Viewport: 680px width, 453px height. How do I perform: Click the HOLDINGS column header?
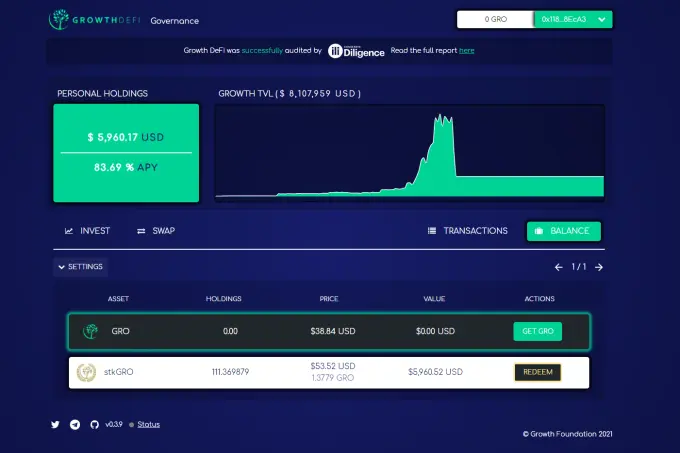(x=224, y=299)
